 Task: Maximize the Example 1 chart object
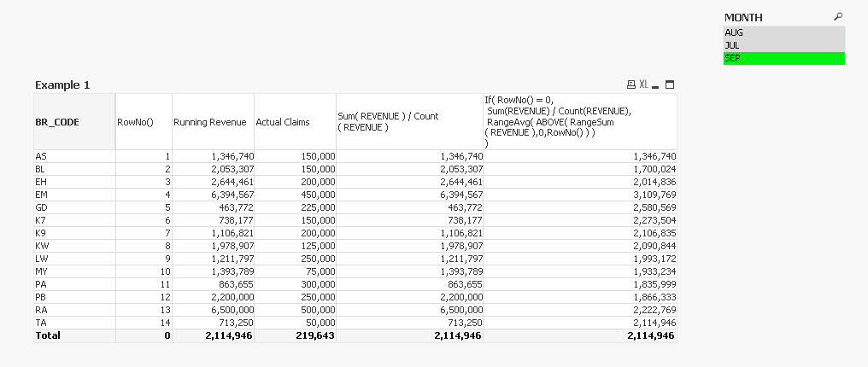tap(670, 84)
